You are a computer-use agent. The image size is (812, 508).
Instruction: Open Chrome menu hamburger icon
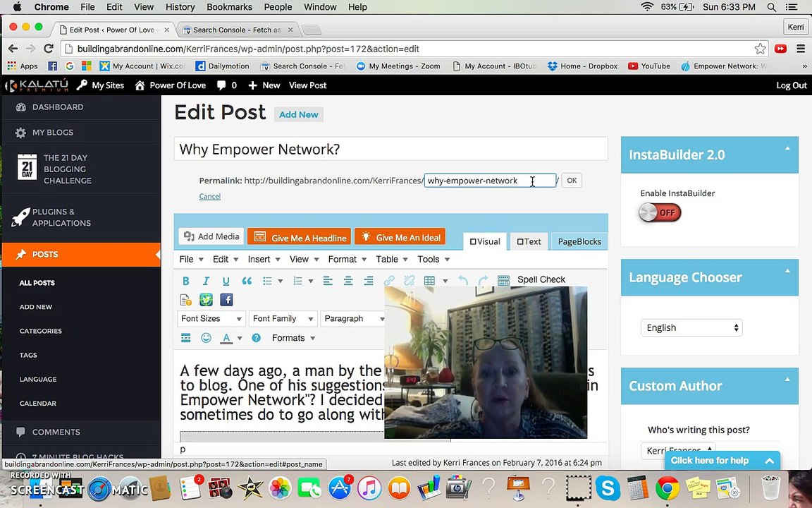pos(801,49)
